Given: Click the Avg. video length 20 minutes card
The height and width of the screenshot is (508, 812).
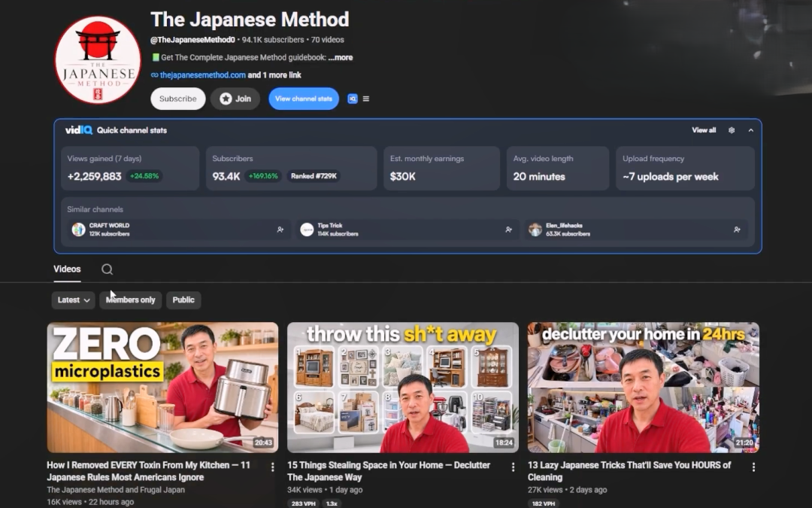Looking at the screenshot, I should point(558,168).
